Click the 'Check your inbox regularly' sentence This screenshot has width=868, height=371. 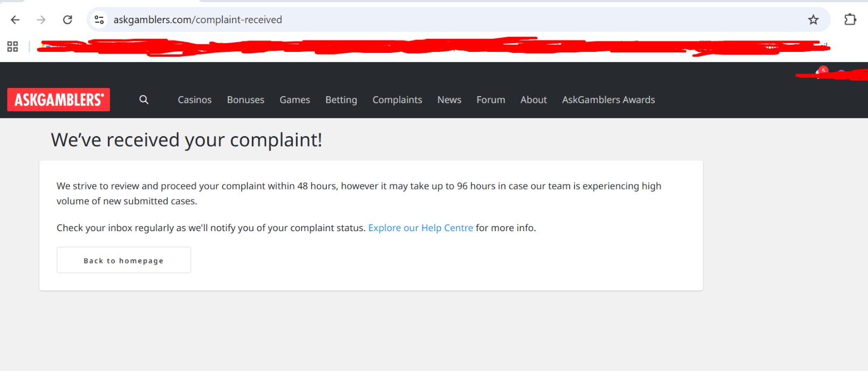point(296,228)
